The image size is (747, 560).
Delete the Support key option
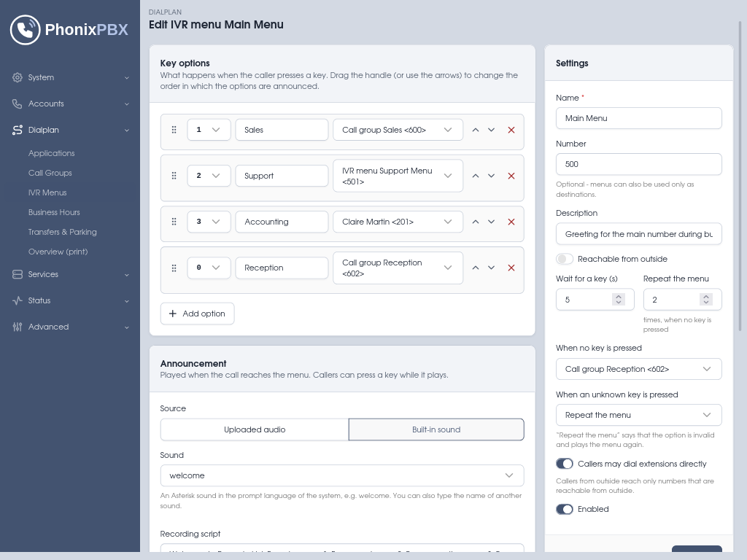click(x=511, y=176)
